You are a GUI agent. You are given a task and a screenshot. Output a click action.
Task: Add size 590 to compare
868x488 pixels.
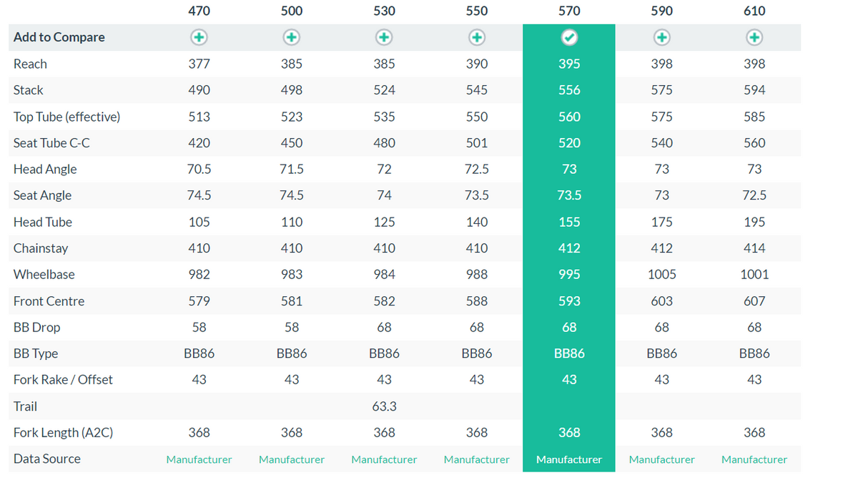pyautogui.click(x=662, y=37)
